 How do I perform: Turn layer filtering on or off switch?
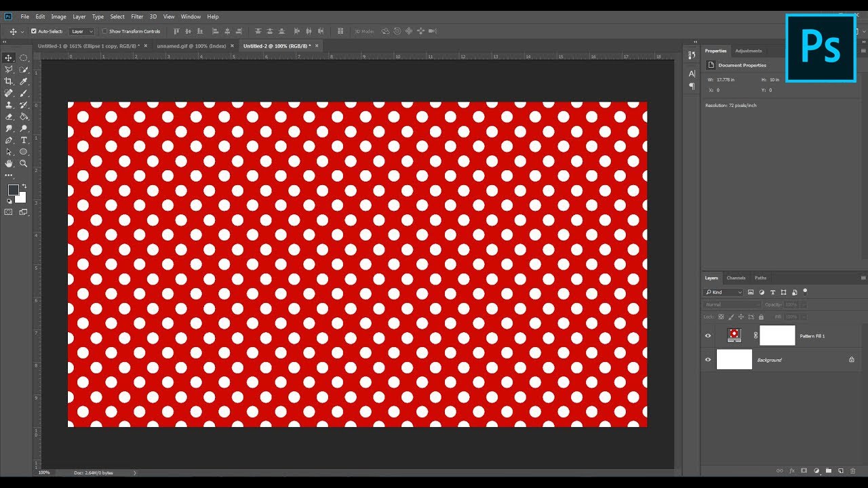pos(805,291)
